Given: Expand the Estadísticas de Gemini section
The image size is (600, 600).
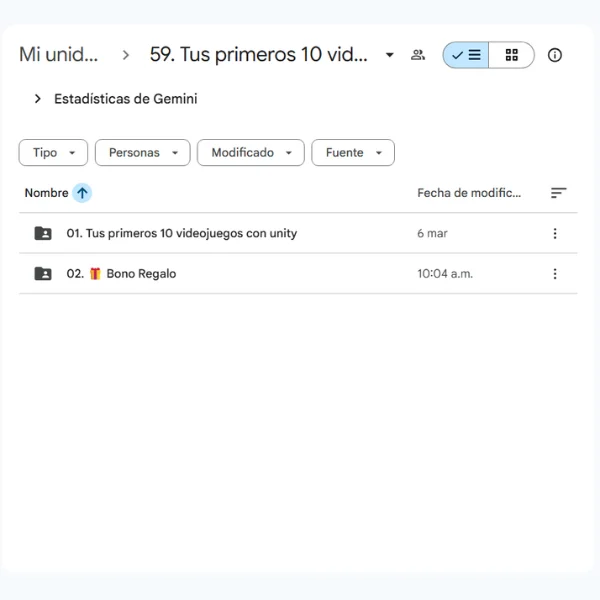Looking at the screenshot, I should [x=38, y=99].
